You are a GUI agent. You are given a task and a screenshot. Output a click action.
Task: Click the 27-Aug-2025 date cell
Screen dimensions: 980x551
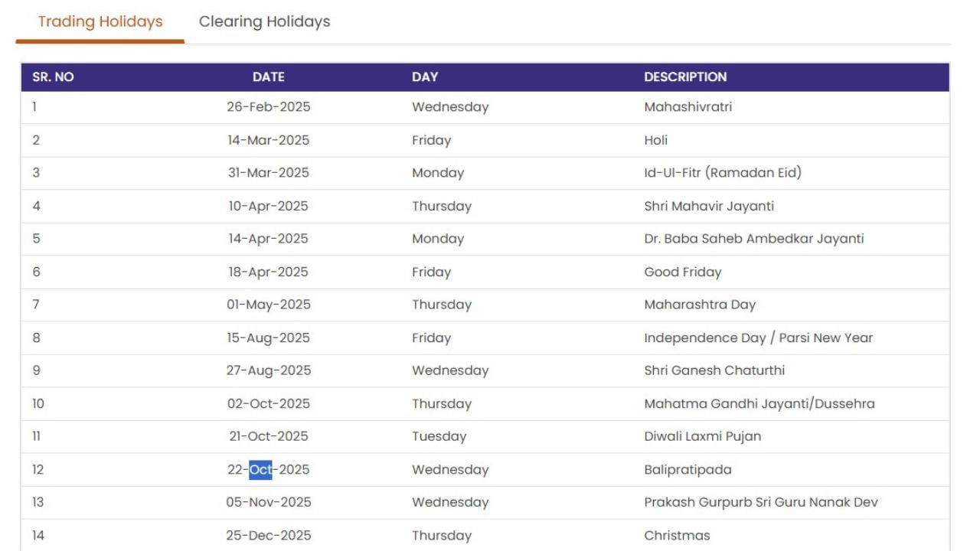[x=268, y=370]
